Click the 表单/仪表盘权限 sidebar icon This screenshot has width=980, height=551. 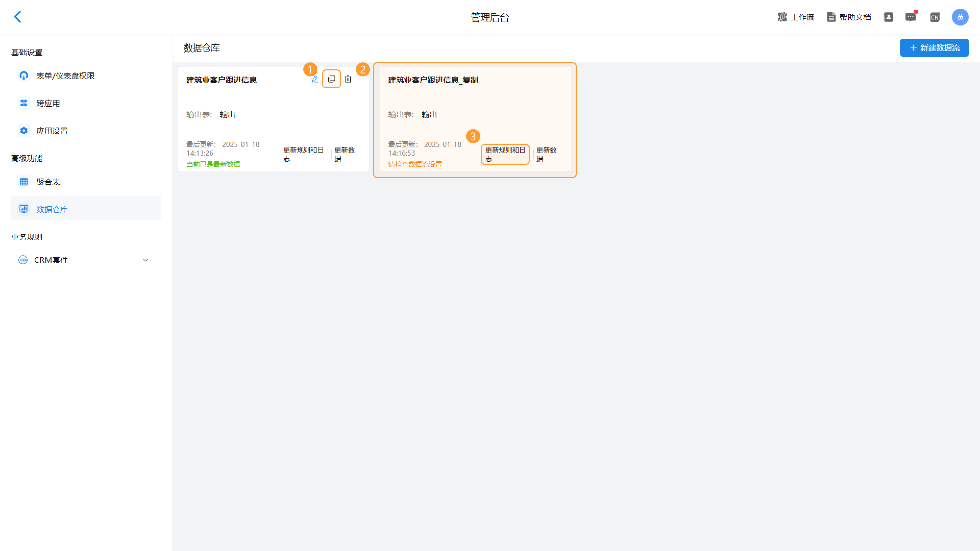point(23,76)
